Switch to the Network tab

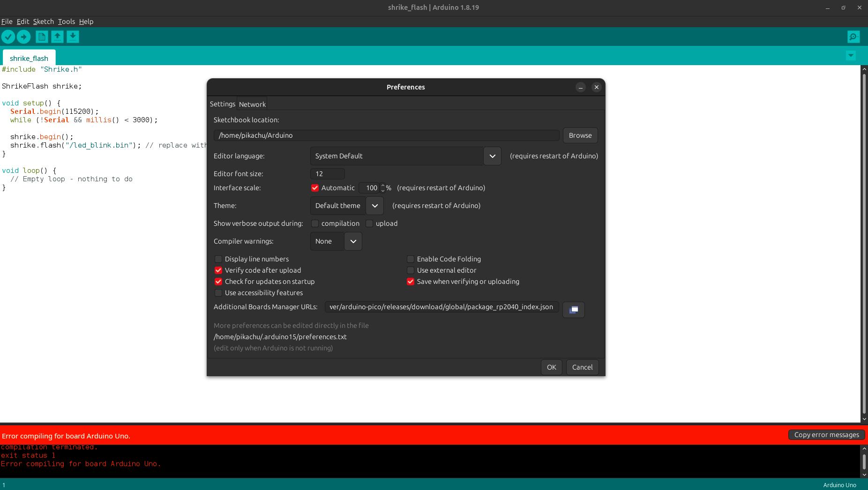[252, 104]
